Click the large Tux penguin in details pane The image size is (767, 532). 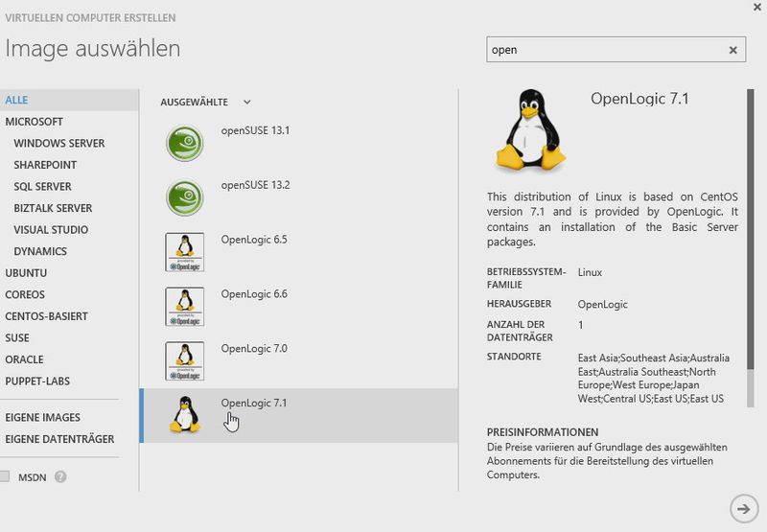click(x=530, y=130)
